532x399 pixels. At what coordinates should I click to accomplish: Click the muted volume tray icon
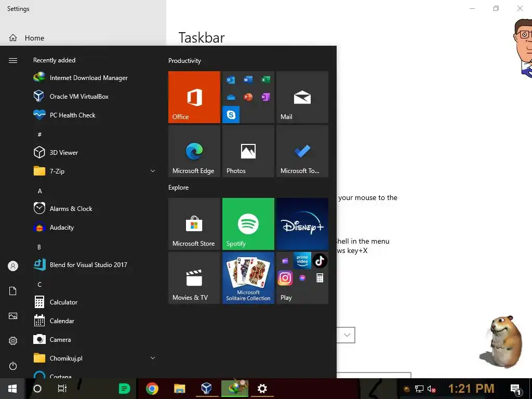coord(431,389)
